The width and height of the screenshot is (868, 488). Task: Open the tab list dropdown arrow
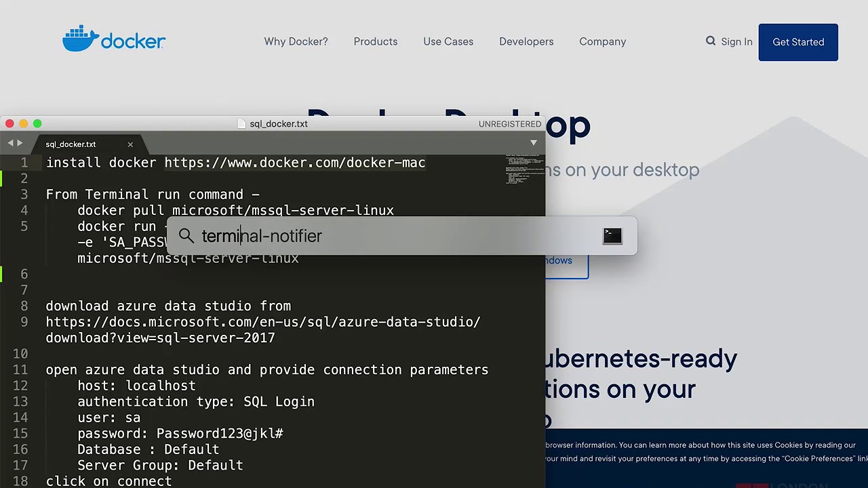(534, 143)
